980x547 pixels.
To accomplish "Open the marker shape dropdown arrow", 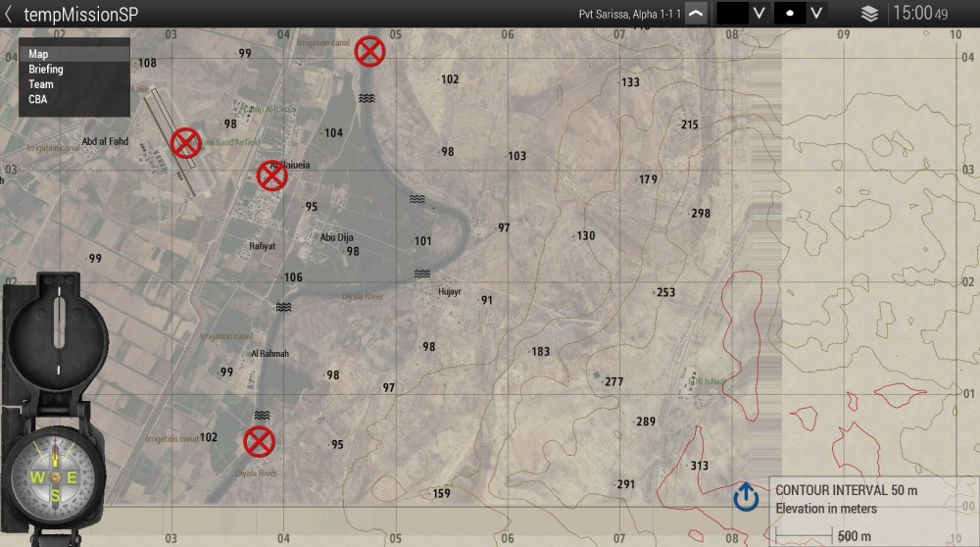I will click(x=817, y=14).
